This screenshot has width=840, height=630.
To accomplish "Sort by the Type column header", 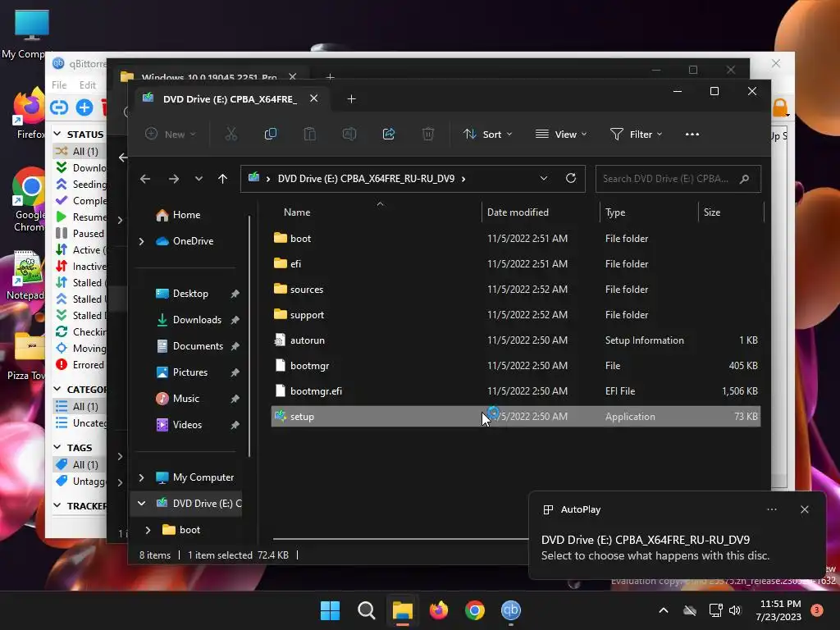I will coord(615,212).
